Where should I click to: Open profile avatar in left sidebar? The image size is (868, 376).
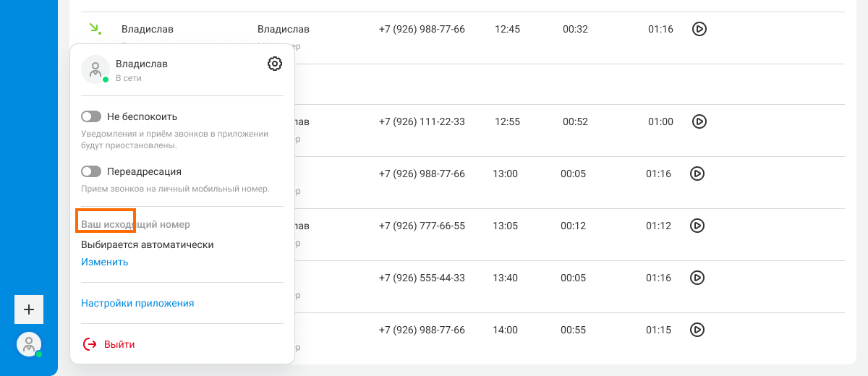point(29,344)
